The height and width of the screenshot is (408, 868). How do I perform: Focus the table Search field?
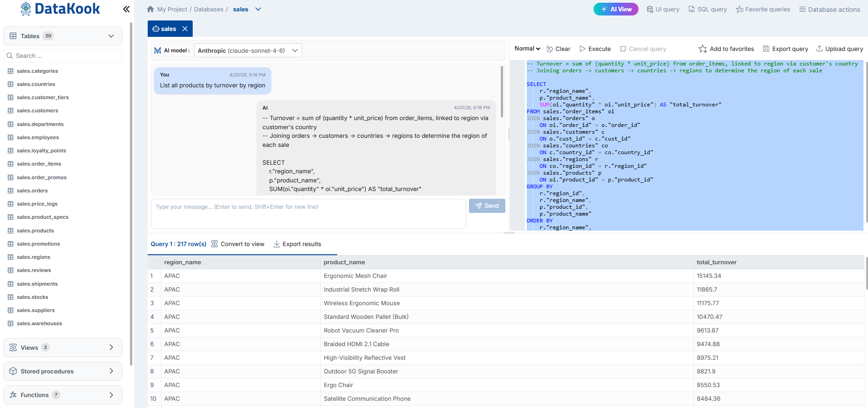63,55
